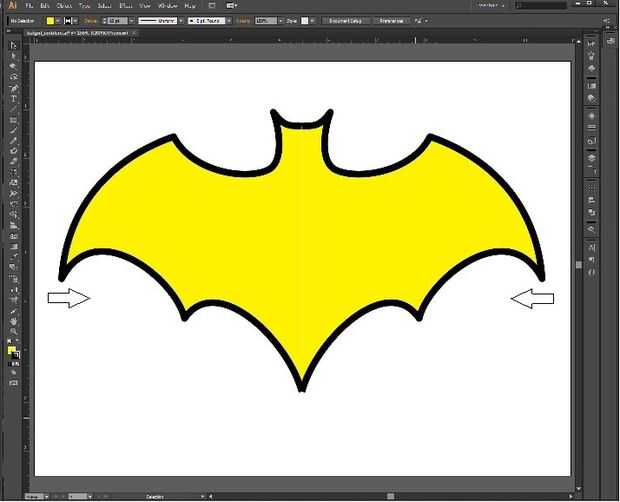This screenshot has width=620, height=502.
Task: Click the stroke weight stepper arrows
Action: coord(104,21)
